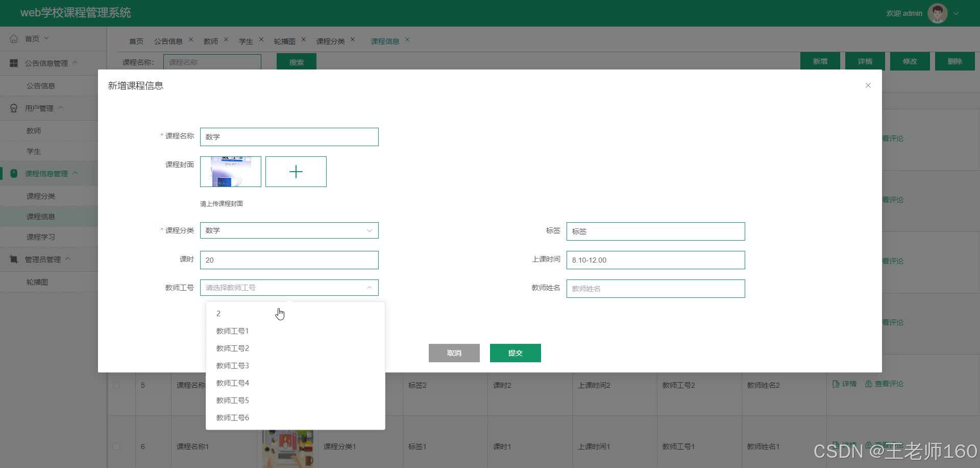Select 教师工号6 from the list
The height and width of the screenshot is (468, 980).
[x=296, y=418]
